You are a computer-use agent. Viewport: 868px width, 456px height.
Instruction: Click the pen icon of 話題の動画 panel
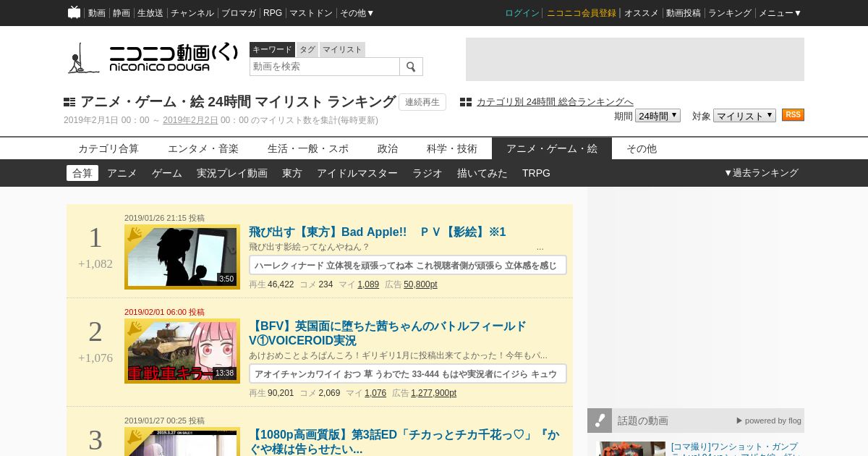[x=600, y=421]
